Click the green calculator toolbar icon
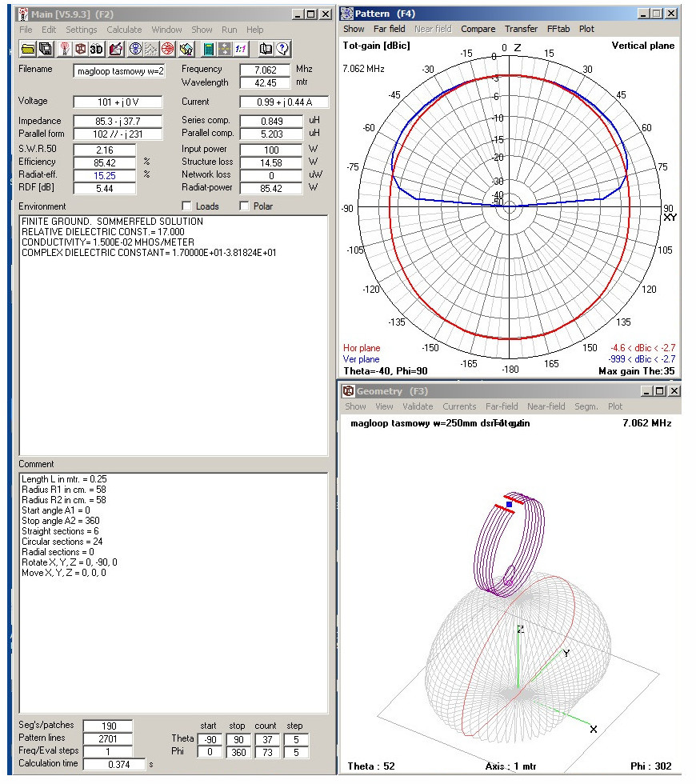Image resolution: width=696 pixels, height=784 pixels. pyautogui.click(x=208, y=50)
